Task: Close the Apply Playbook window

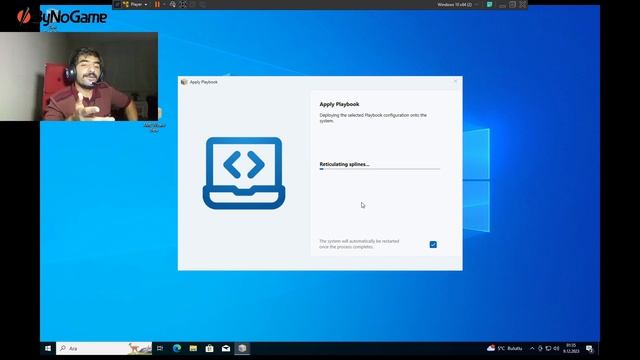Action: (x=456, y=82)
